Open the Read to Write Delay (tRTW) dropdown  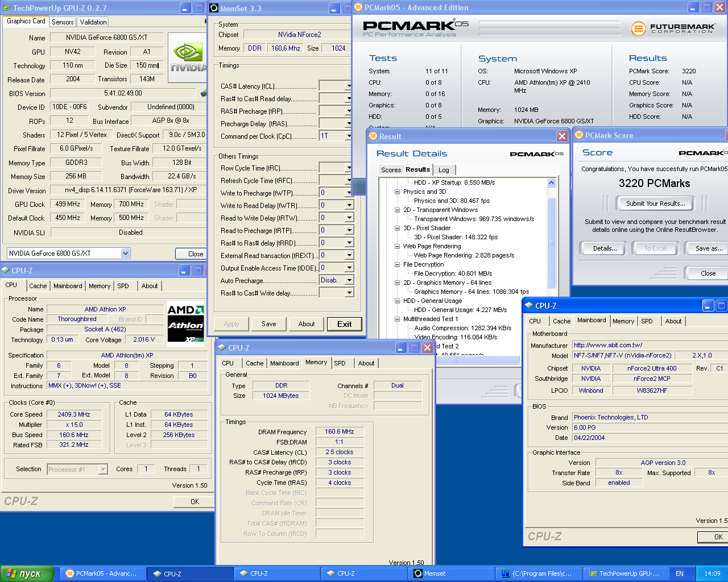(349, 218)
